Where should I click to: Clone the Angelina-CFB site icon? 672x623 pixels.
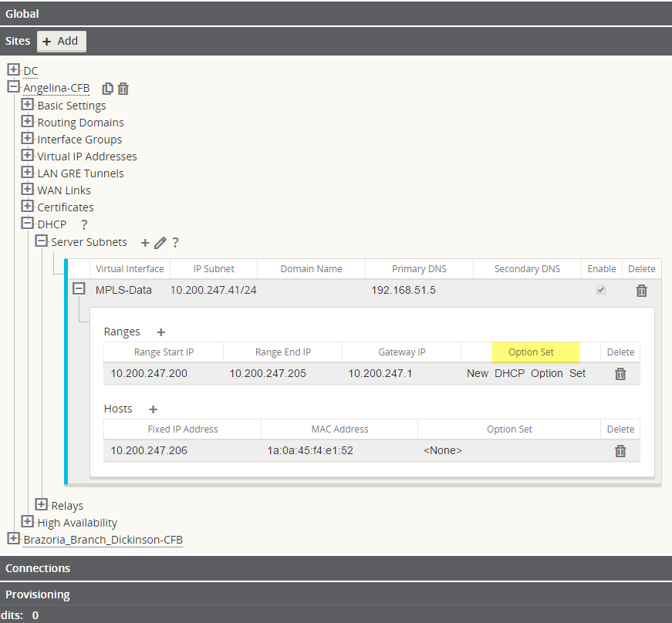pyautogui.click(x=107, y=89)
